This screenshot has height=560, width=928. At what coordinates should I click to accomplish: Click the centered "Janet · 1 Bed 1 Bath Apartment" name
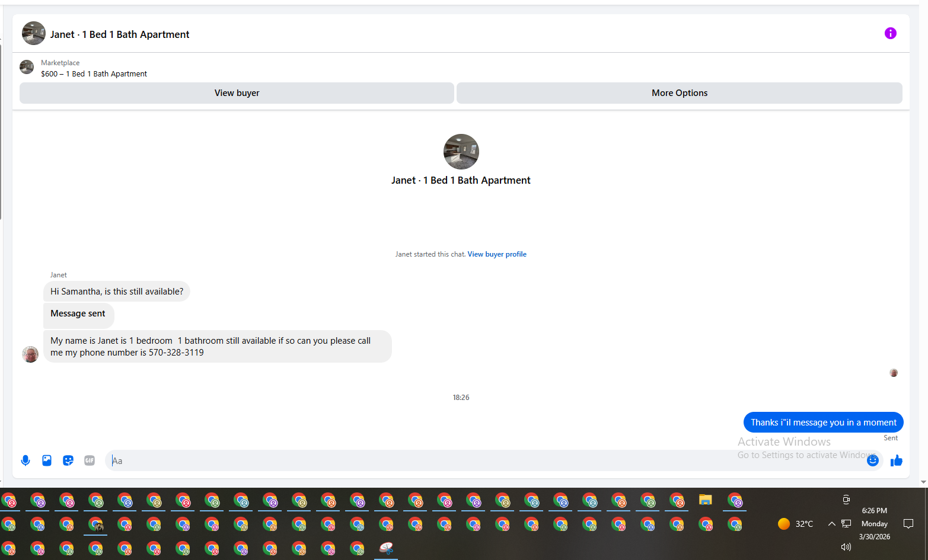coord(461,180)
